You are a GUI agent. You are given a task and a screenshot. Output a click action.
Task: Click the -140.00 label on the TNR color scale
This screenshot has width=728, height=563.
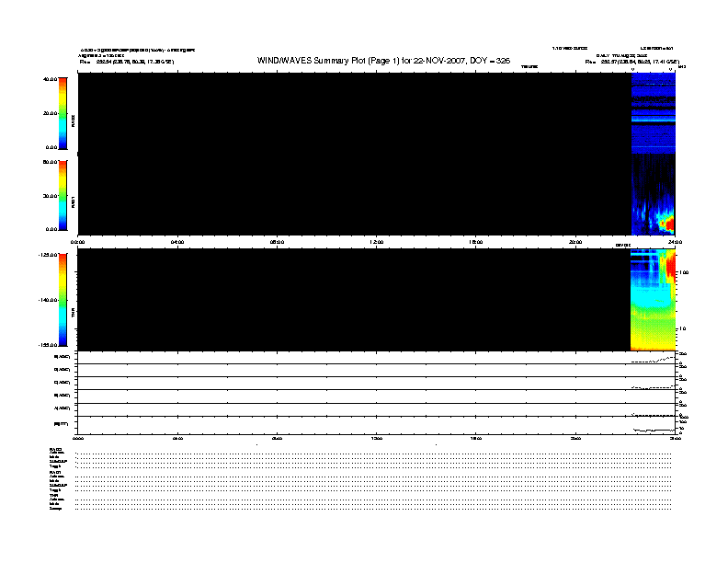[48, 300]
